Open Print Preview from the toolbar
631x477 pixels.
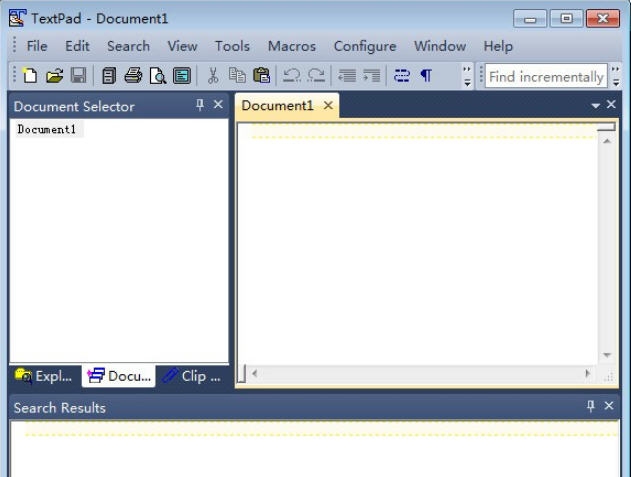pos(157,76)
